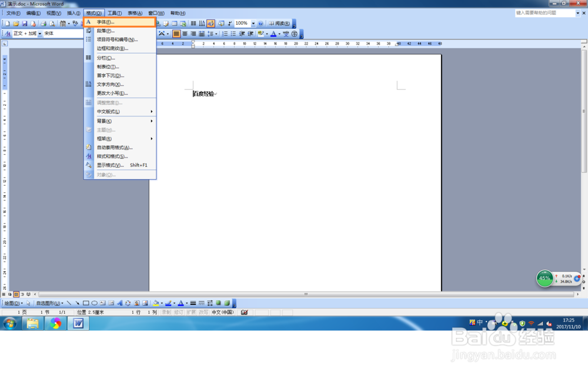
Task: Apply the text highlight color
Action: (x=261, y=34)
